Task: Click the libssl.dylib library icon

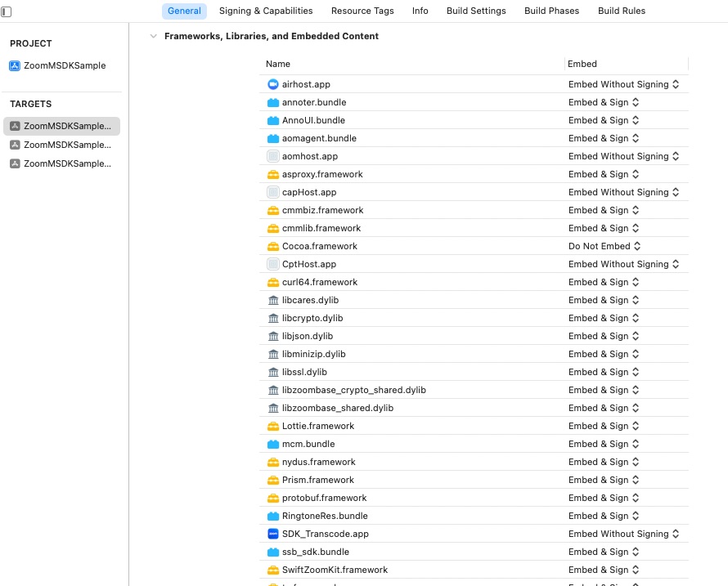Action: [273, 373]
